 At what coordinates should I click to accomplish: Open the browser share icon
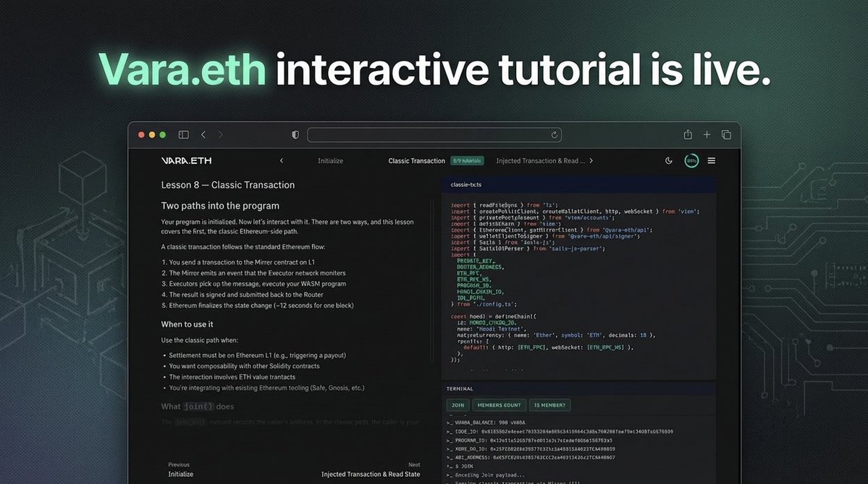[x=688, y=134]
